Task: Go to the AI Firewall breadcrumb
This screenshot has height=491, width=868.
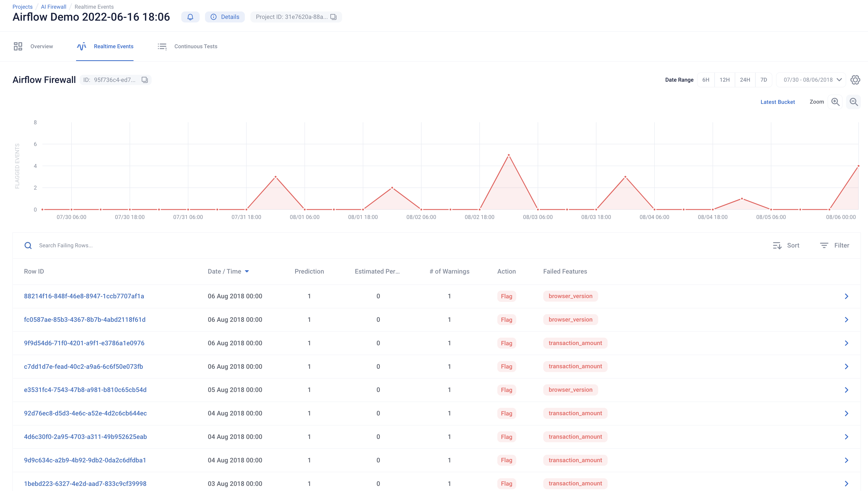Action: (x=54, y=7)
